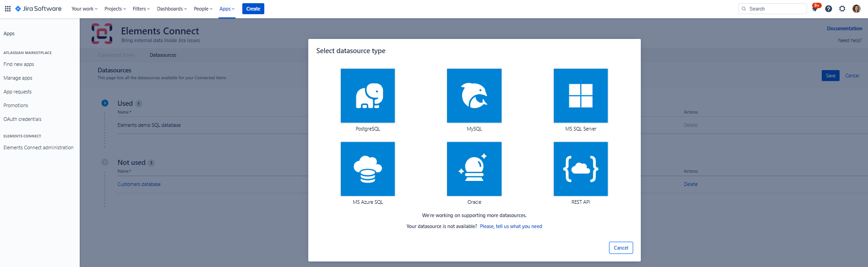Image resolution: width=868 pixels, height=267 pixels.
Task: Select the REST API datasource icon
Action: [580, 169]
